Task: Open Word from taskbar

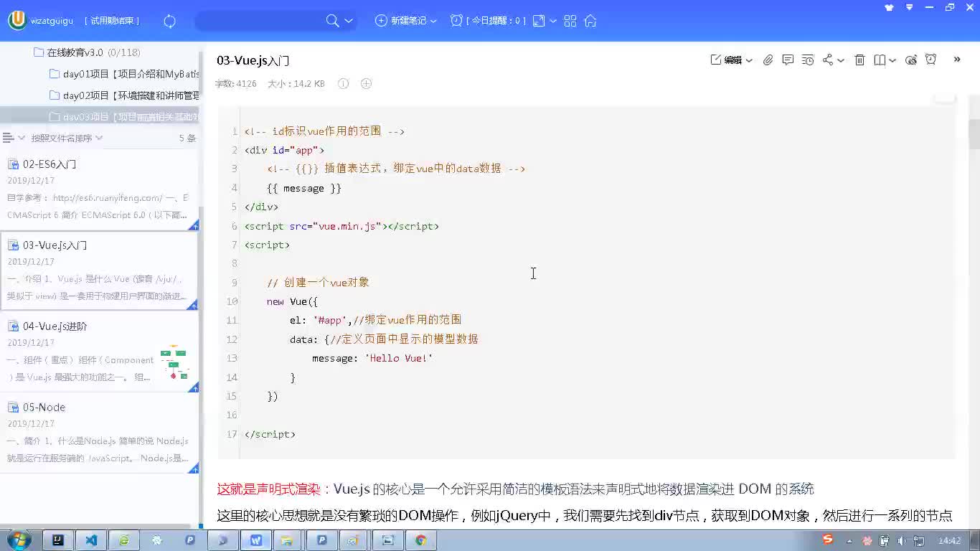Action: [x=256, y=540]
